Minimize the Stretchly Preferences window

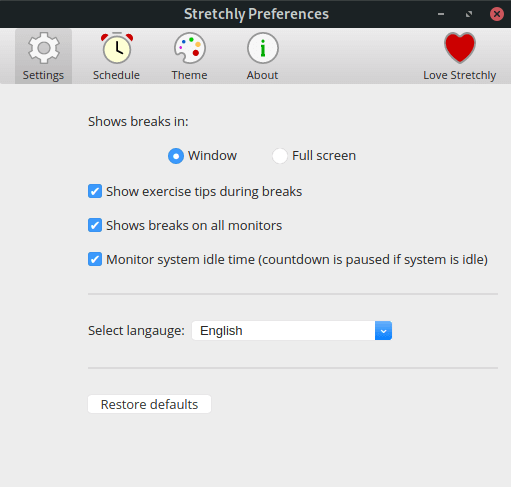pyautogui.click(x=441, y=14)
